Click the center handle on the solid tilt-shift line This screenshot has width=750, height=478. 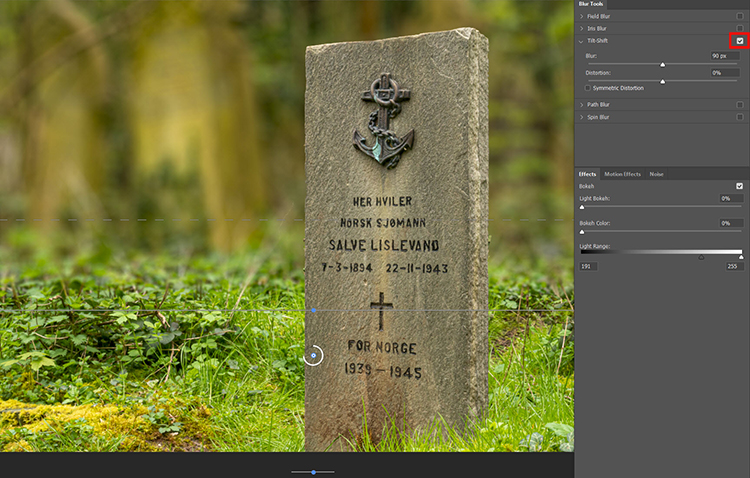[x=313, y=310]
